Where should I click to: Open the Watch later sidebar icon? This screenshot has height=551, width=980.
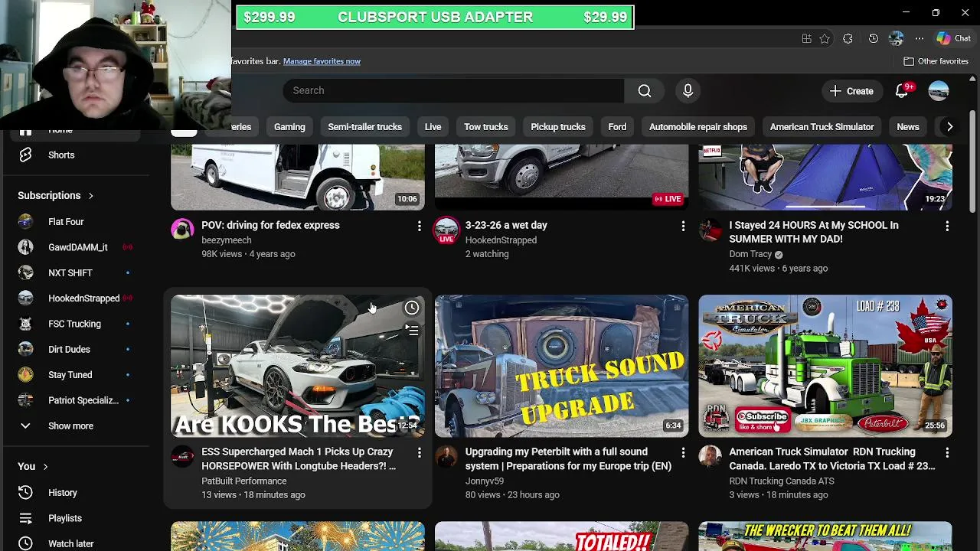coord(25,543)
